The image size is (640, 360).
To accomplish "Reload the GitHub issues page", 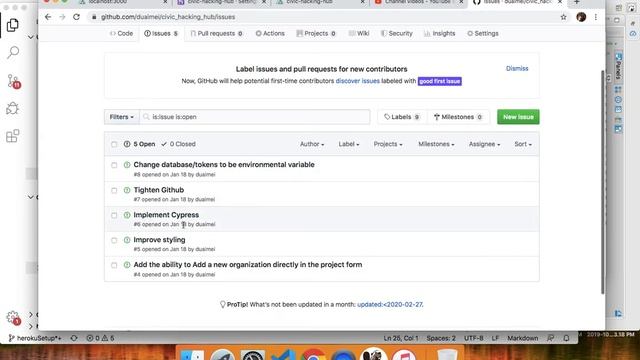I will (x=76, y=17).
